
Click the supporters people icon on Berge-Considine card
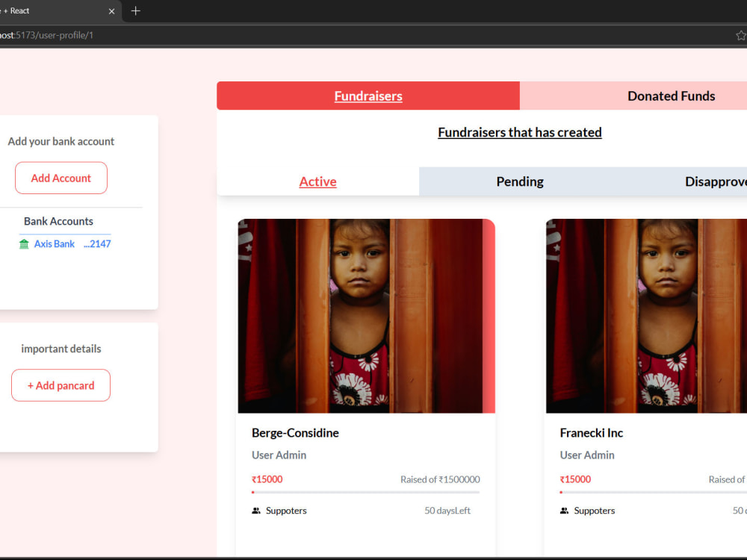tap(256, 511)
